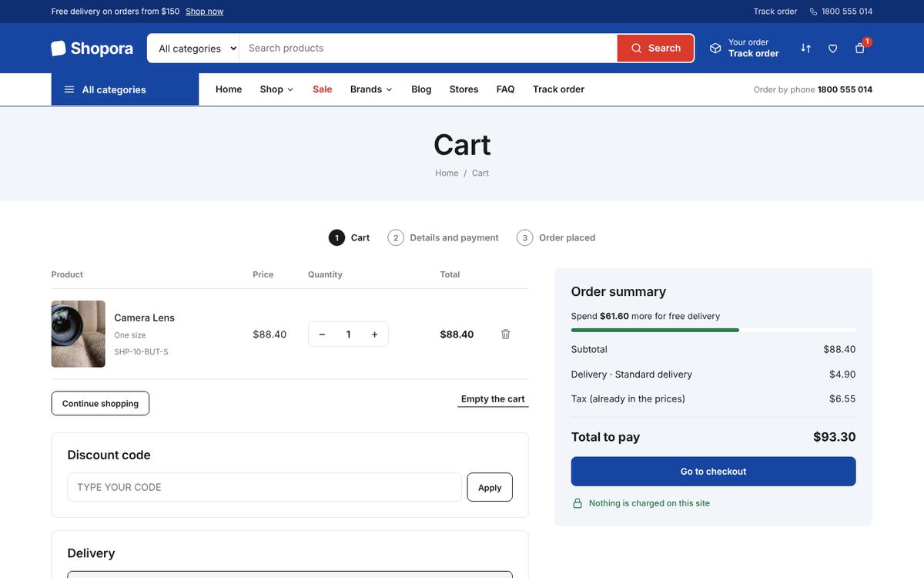
Task: Click Total to pay amount $93.30
Action: [835, 437]
